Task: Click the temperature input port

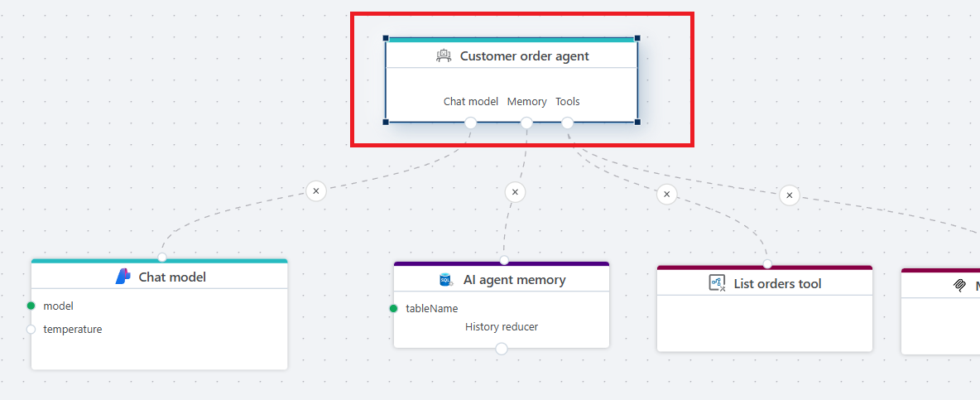Action: pyautogui.click(x=31, y=329)
